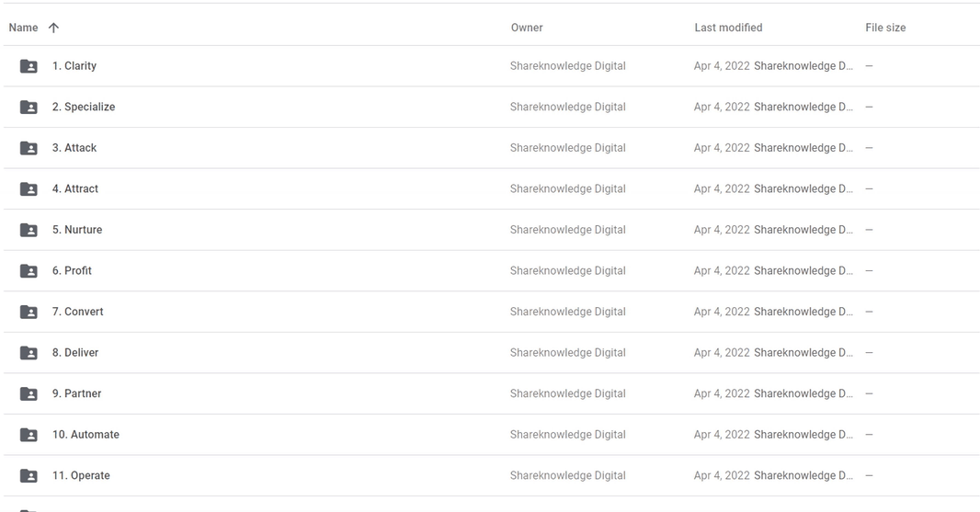This screenshot has width=980, height=512.
Task: Click the shared folder icon for 4. Attract
Action: coord(28,189)
